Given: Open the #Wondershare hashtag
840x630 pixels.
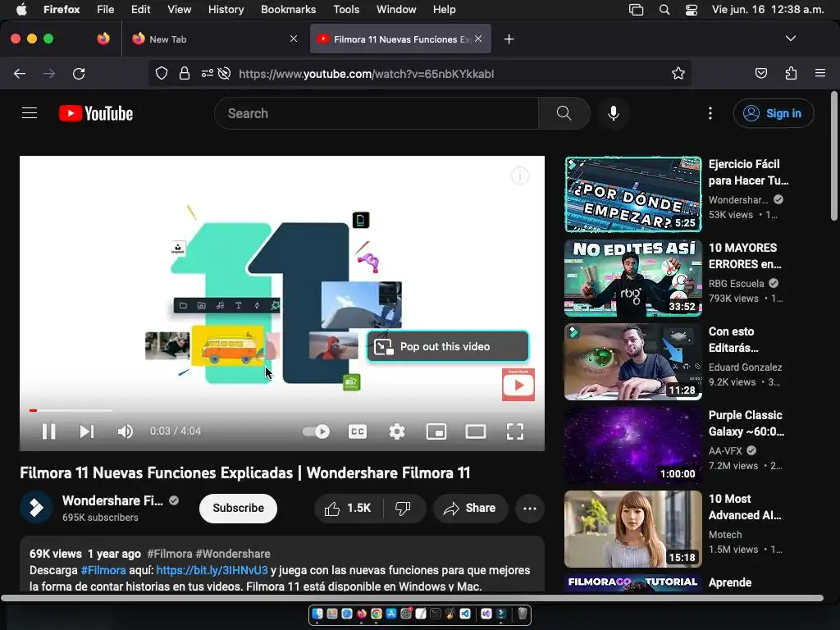Looking at the screenshot, I should click(232, 554).
